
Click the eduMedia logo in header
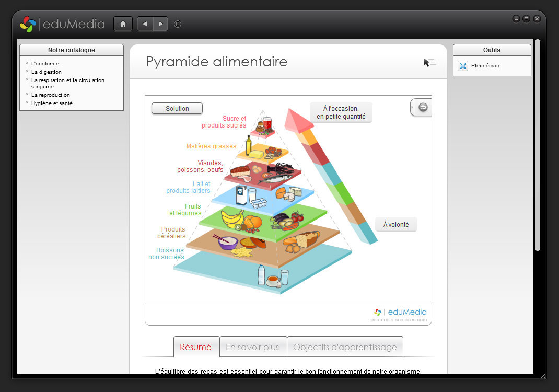tap(62, 24)
